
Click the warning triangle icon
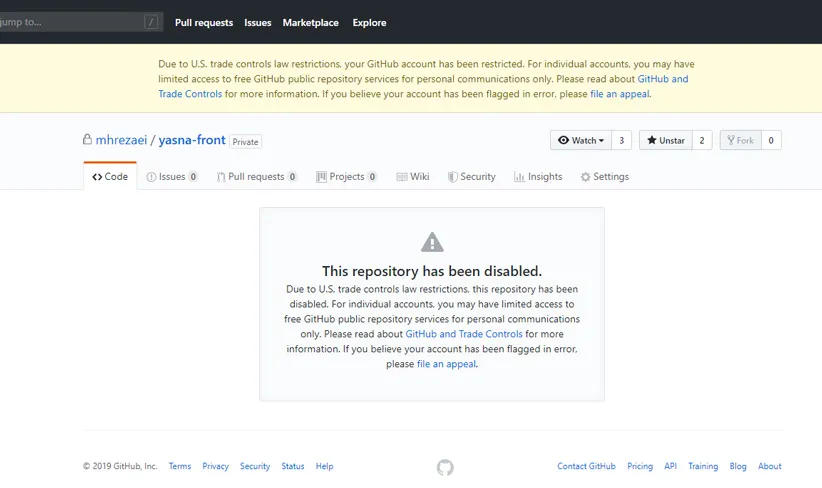(x=432, y=242)
